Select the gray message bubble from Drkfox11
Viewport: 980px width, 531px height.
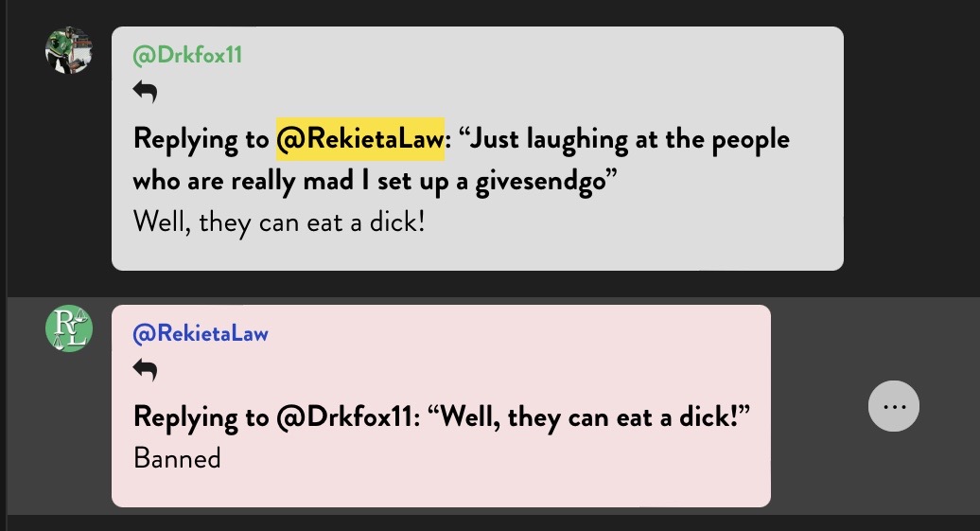click(478, 149)
